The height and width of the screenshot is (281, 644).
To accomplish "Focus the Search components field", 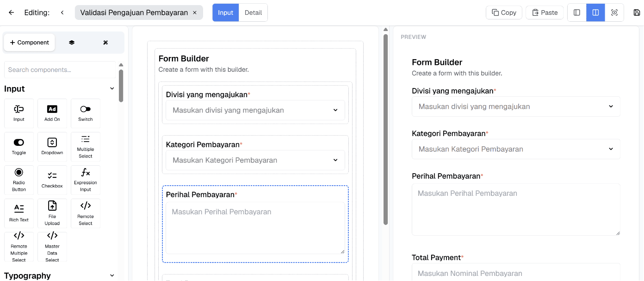I will coord(60,70).
